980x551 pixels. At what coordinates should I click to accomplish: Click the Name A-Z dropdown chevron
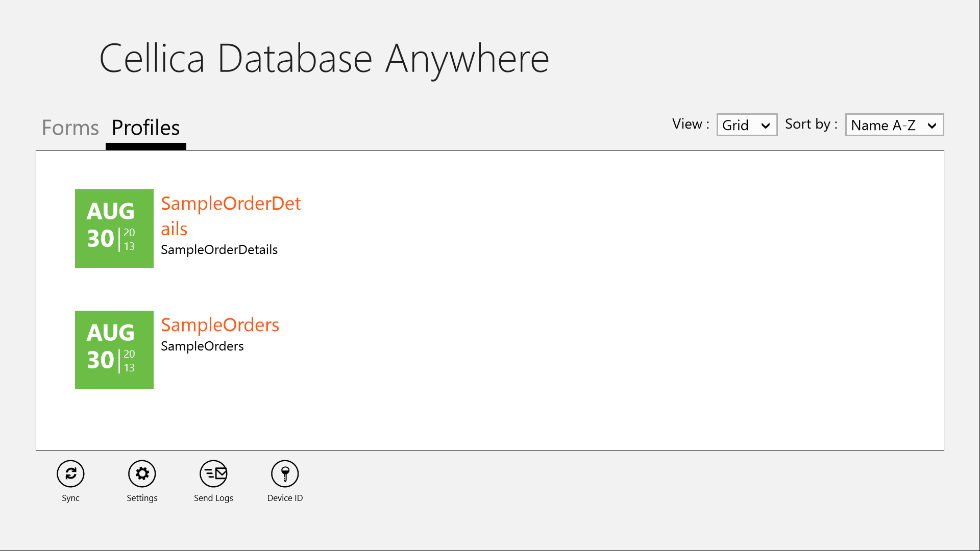pyautogui.click(x=932, y=126)
